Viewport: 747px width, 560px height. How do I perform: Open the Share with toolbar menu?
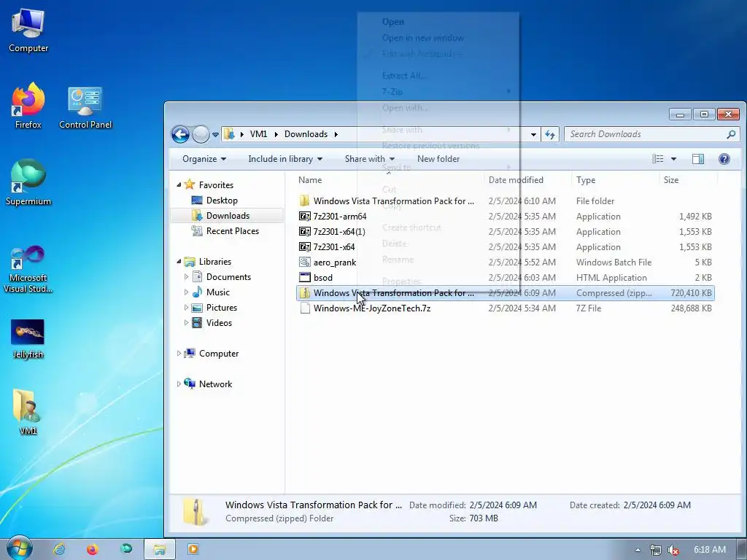point(370,159)
